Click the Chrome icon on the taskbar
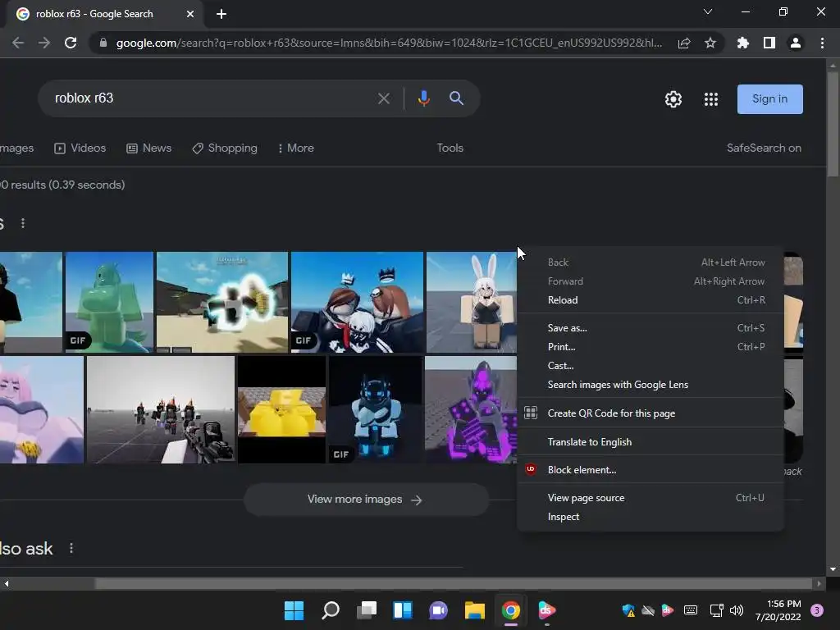The height and width of the screenshot is (630, 840). point(510,610)
